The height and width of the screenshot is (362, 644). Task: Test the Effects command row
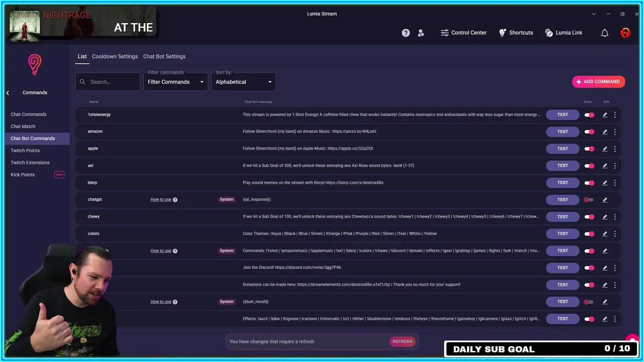click(x=562, y=319)
